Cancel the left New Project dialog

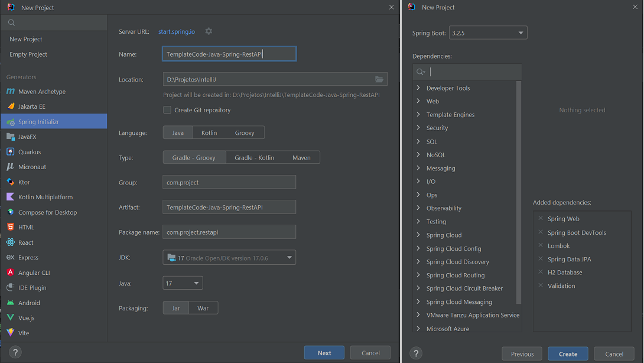pos(370,353)
